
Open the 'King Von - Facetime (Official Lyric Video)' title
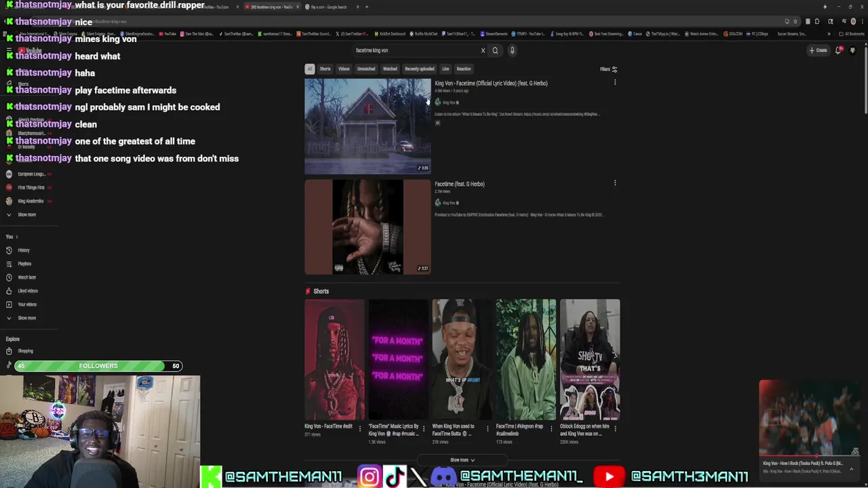491,83
